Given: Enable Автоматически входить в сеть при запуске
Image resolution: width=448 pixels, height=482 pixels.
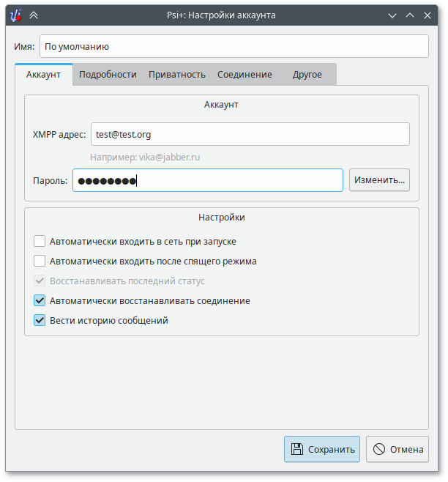Looking at the screenshot, I should (x=40, y=241).
